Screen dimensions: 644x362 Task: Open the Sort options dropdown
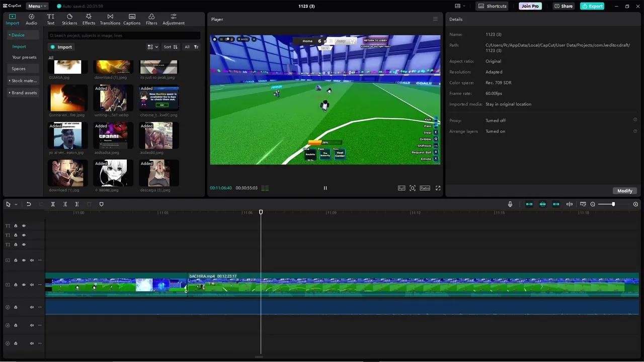(x=171, y=47)
